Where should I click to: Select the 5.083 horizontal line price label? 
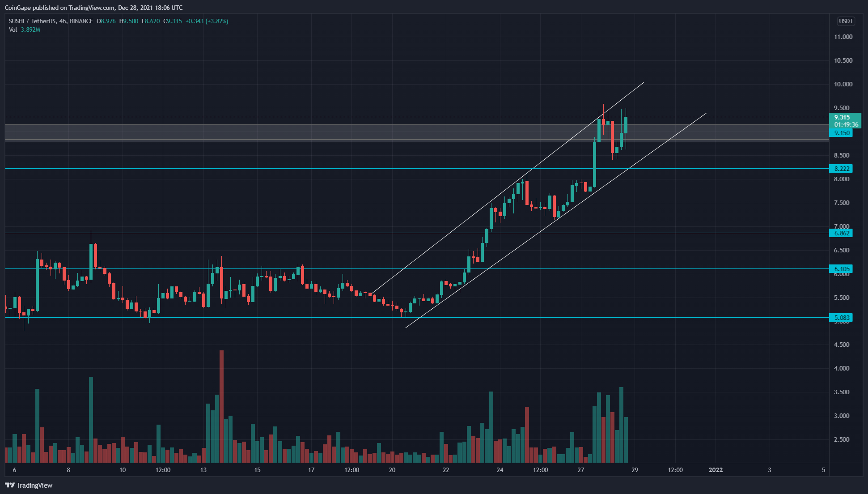click(841, 318)
